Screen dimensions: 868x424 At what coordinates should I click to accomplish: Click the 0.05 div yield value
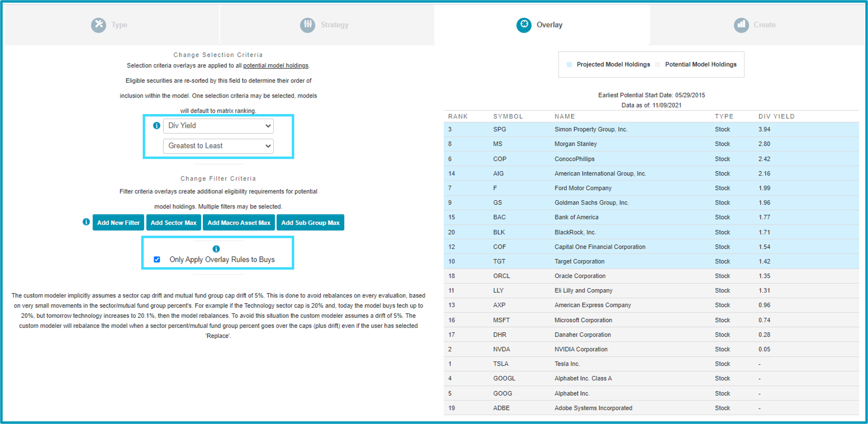(x=764, y=349)
